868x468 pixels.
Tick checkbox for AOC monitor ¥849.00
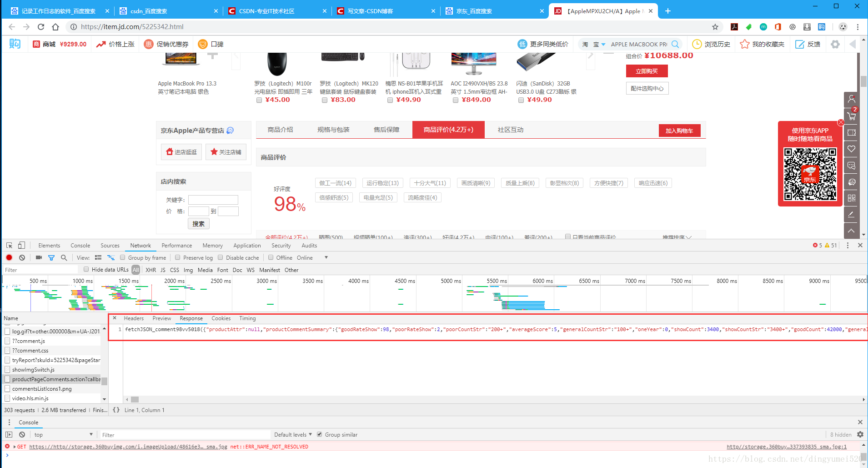(456, 100)
